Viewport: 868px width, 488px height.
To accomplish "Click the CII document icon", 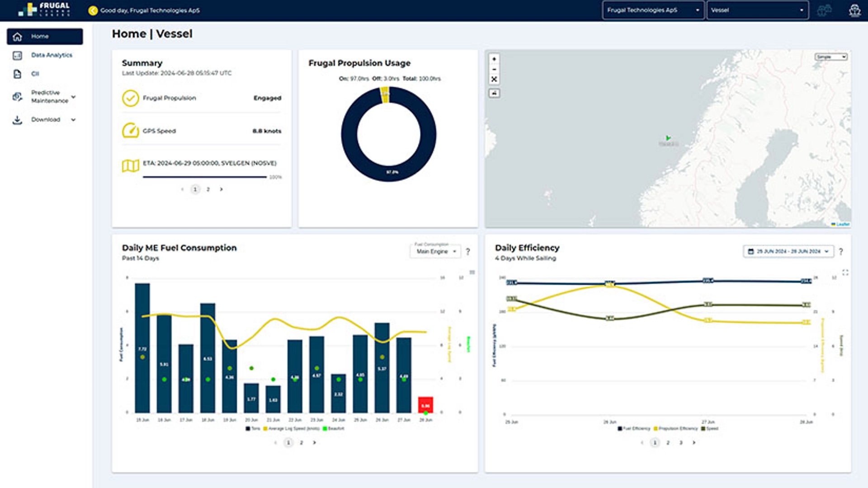I will point(18,74).
